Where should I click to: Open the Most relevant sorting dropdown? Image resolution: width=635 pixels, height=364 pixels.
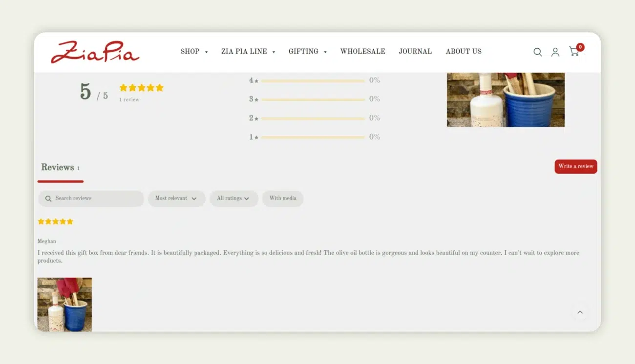click(176, 198)
